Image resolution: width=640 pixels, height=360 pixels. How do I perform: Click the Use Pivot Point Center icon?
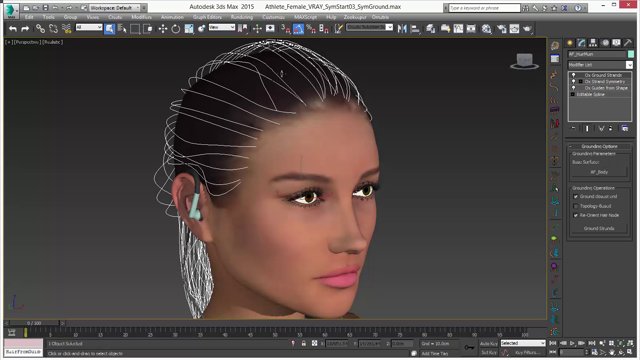tap(242, 29)
